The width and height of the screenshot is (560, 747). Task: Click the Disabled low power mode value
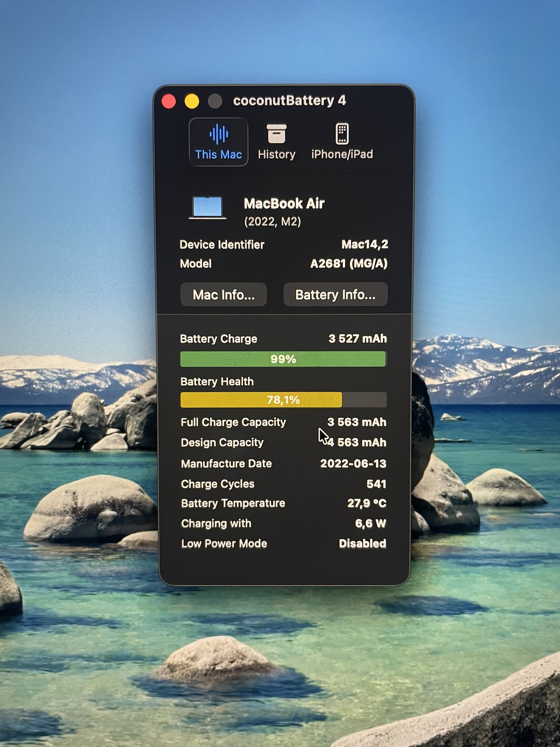click(363, 544)
